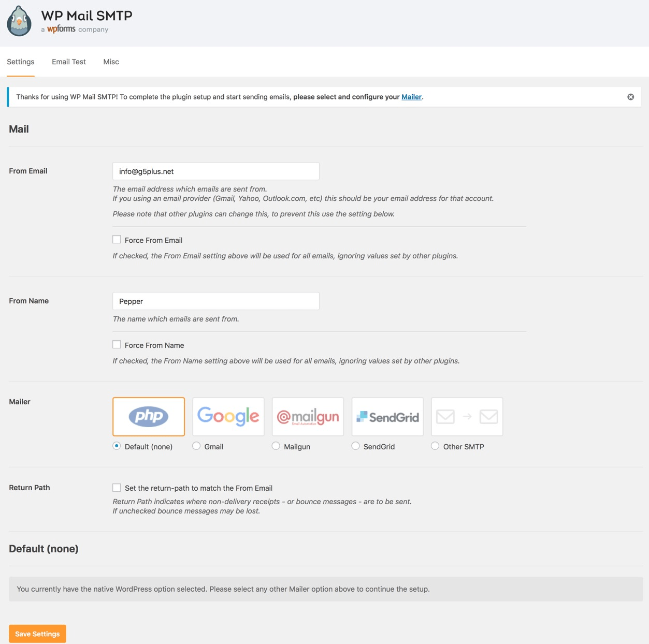Choose the Other SMTP envelope card
Viewport: 649px width, 644px height.
coord(467,417)
